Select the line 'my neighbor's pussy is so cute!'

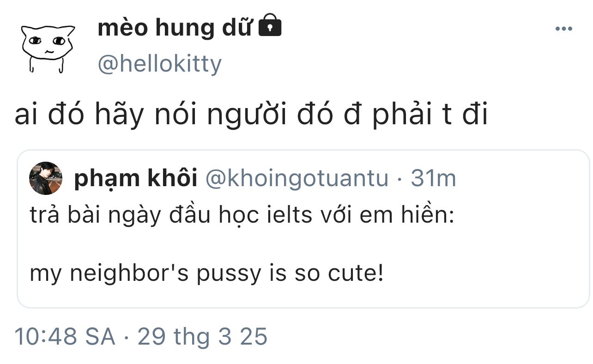point(206,274)
